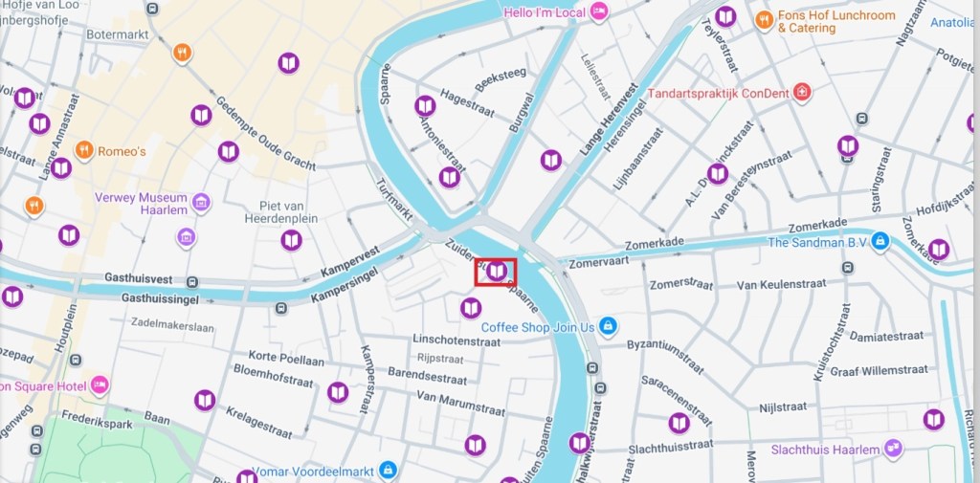
Task: Select bus stop icon on Gasthuisvest
Action: click(192, 282)
